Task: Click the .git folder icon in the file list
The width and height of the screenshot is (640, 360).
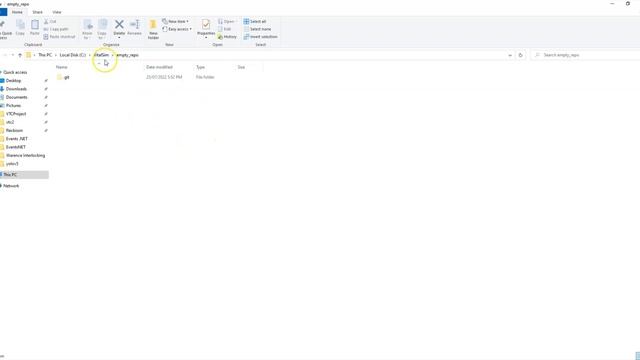Action: tap(60, 77)
